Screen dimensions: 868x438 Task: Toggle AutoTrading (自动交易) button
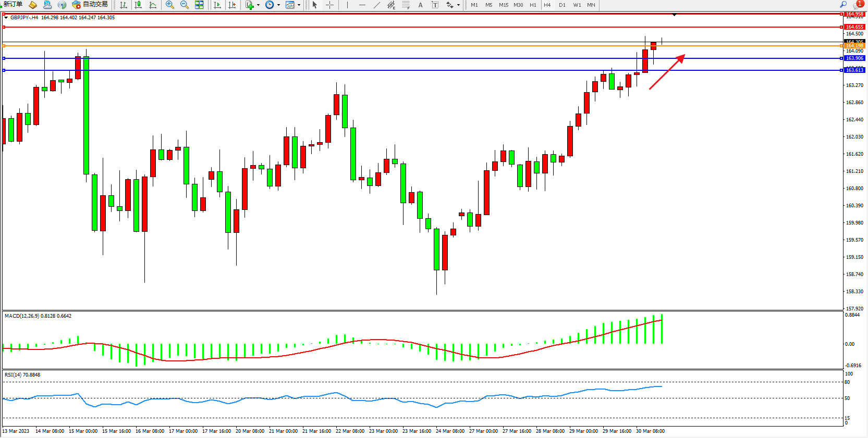pos(90,5)
